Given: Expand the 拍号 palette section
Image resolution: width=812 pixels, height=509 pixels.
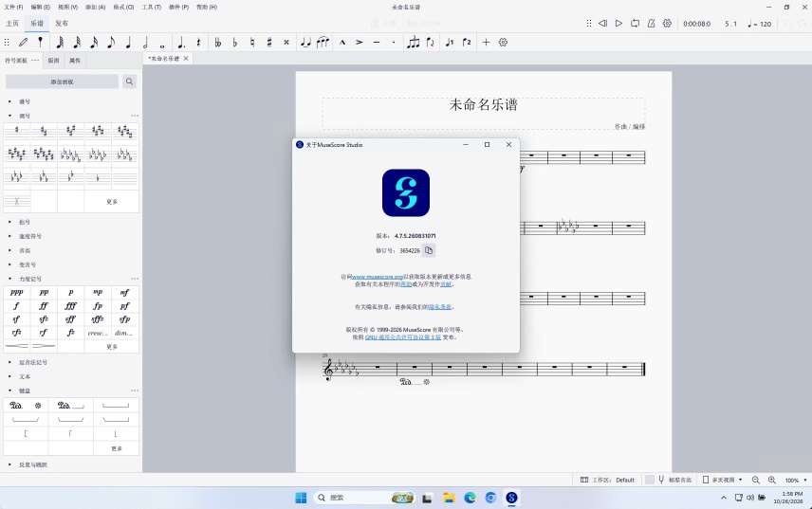Looking at the screenshot, I should pyautogui.click(x=9, y=222).
